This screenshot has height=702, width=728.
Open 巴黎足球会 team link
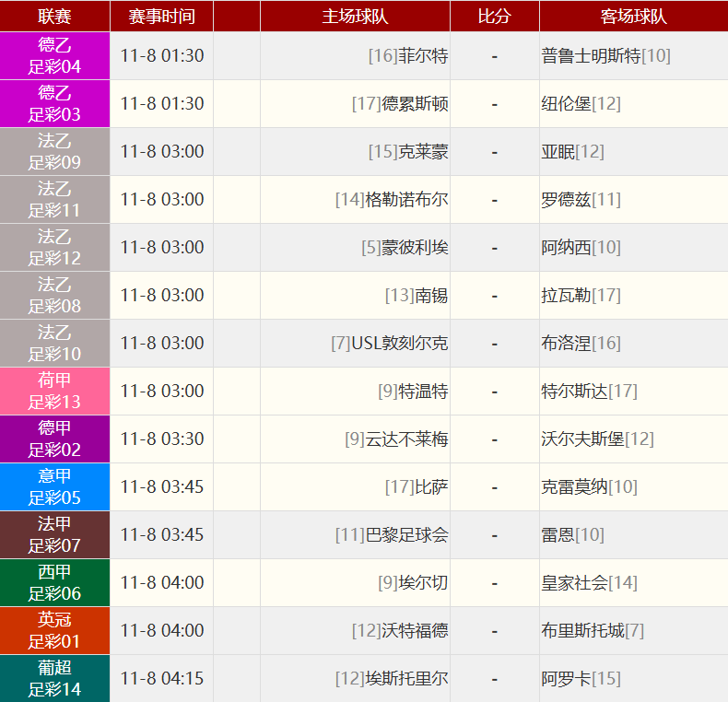click(x=406, y=535)
